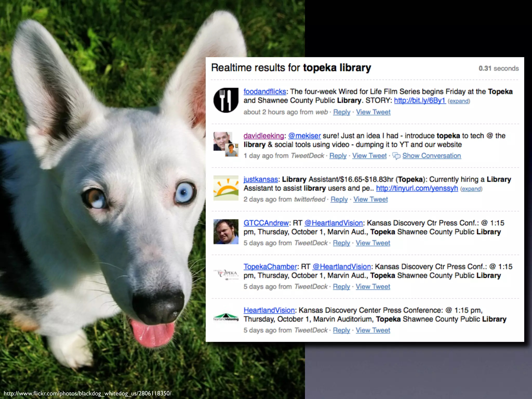The image size is (532, 399).
Task: Open the davidleeking username link
Action: coord(264,136)
